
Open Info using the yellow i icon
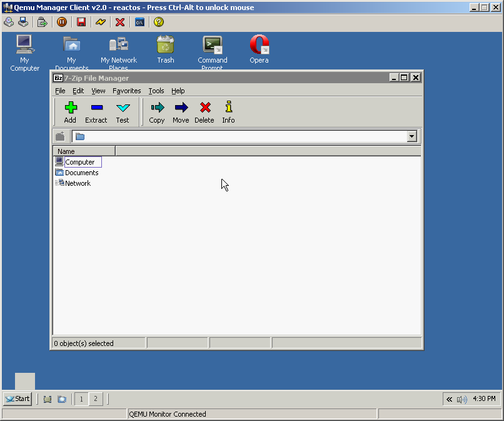228,112
